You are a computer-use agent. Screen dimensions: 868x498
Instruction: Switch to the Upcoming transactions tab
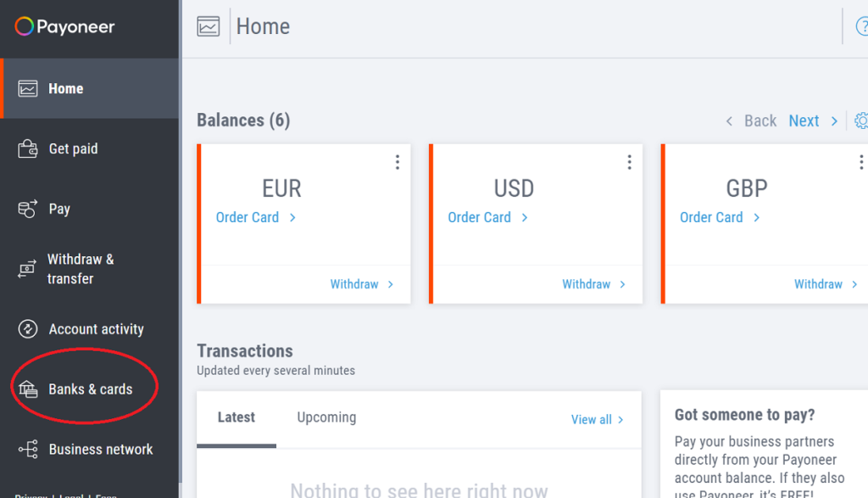click(326, 417)
